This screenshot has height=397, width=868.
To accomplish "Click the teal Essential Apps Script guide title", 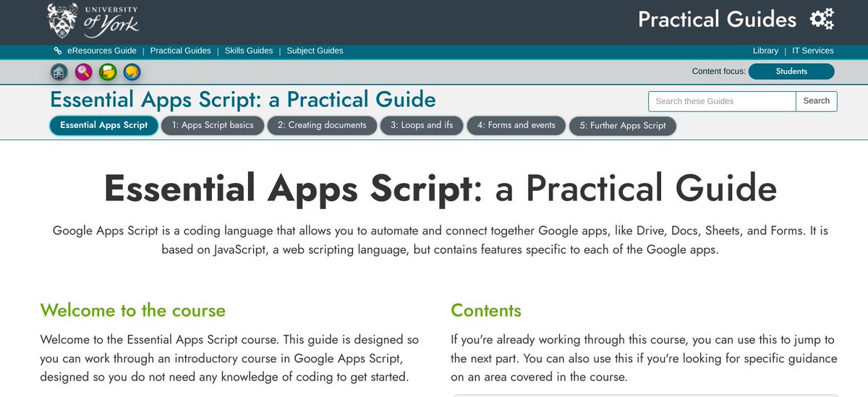I will point(243,99).
